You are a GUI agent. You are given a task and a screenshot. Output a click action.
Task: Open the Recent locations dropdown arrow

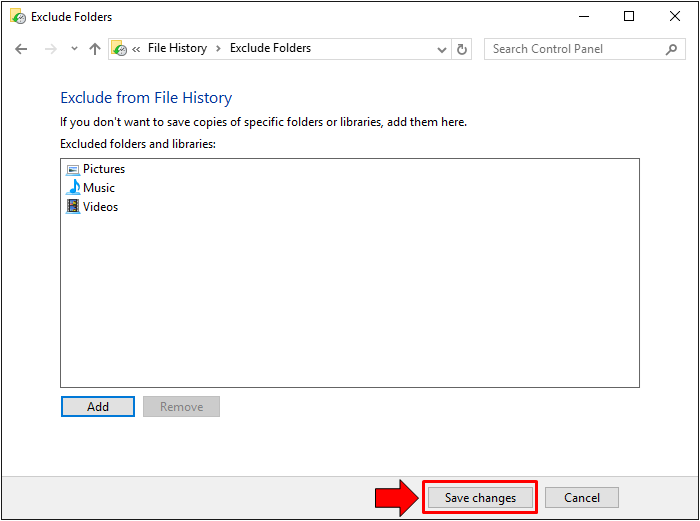point(74,49)
